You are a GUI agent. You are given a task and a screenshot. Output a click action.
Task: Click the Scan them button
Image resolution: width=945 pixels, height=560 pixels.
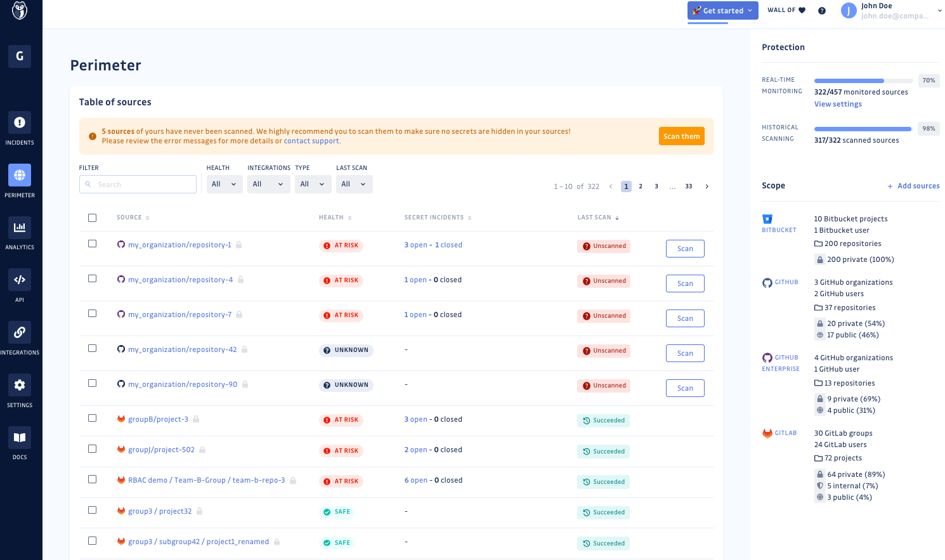pos(681,136)
